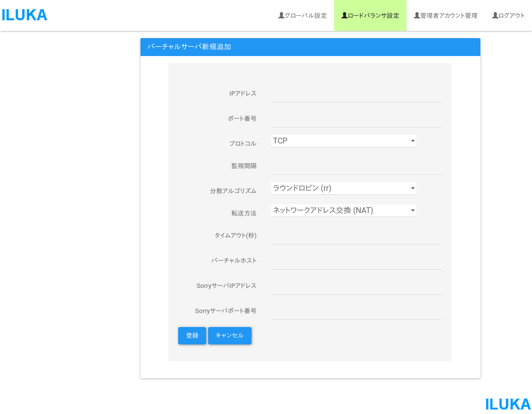The width and height of the screenshot is (532, 414).
Task: Click the person icon beside ログアウト
Action: [495, 15]
